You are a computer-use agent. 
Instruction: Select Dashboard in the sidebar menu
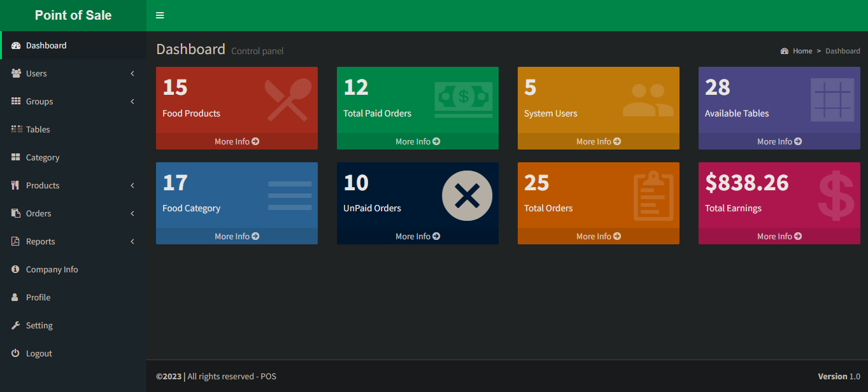45,45
